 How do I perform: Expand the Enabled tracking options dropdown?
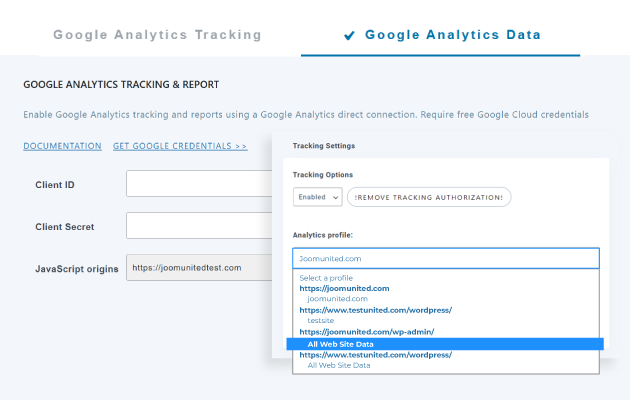click(317, 197)
